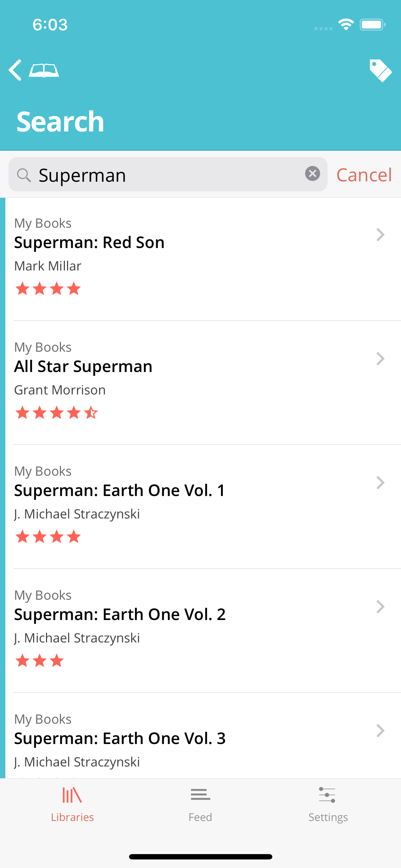The image size is (401, 868).
Task: Expand Superman: Red Son details chevron
Action: click(x=380, y=235)
